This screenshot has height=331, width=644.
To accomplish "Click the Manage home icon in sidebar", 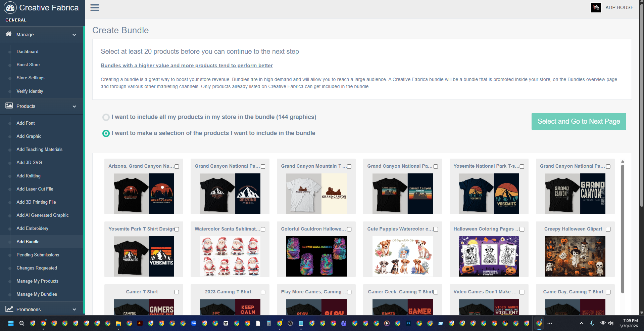I will [x=9, y=34].
